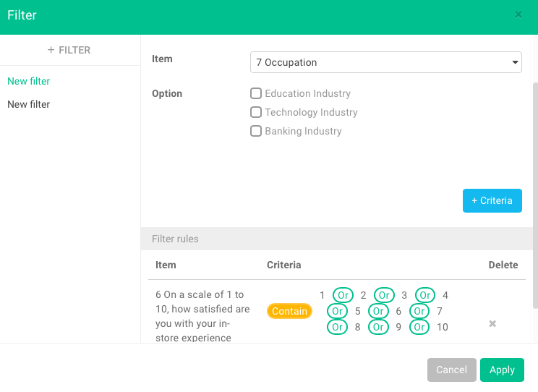Toggle the Or operator between 6 and 7
Screen dimensions: 538x392
419,311
